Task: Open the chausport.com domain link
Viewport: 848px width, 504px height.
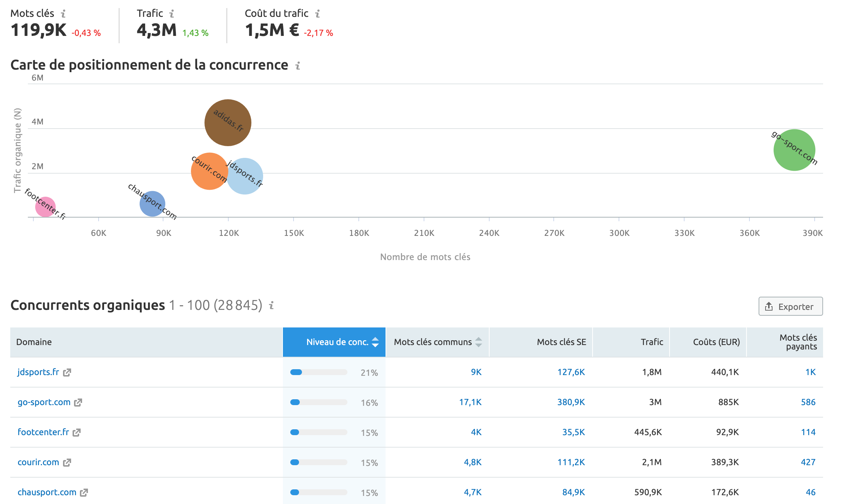Action: click(x=47, y=492)
